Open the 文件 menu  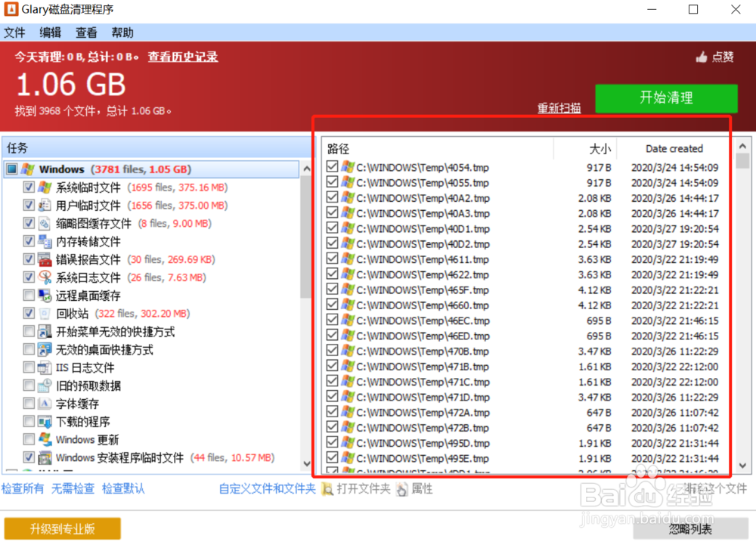coord(14,33)
